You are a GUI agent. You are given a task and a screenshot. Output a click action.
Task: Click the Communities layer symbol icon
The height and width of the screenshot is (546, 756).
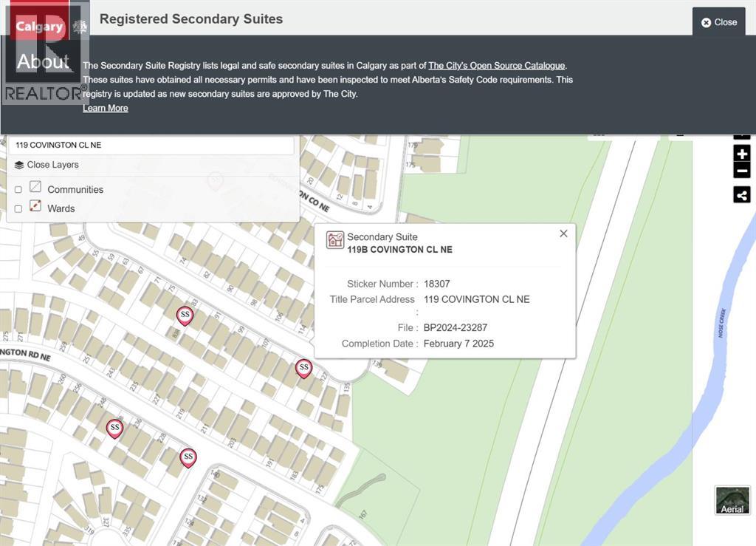coord(35,187)
